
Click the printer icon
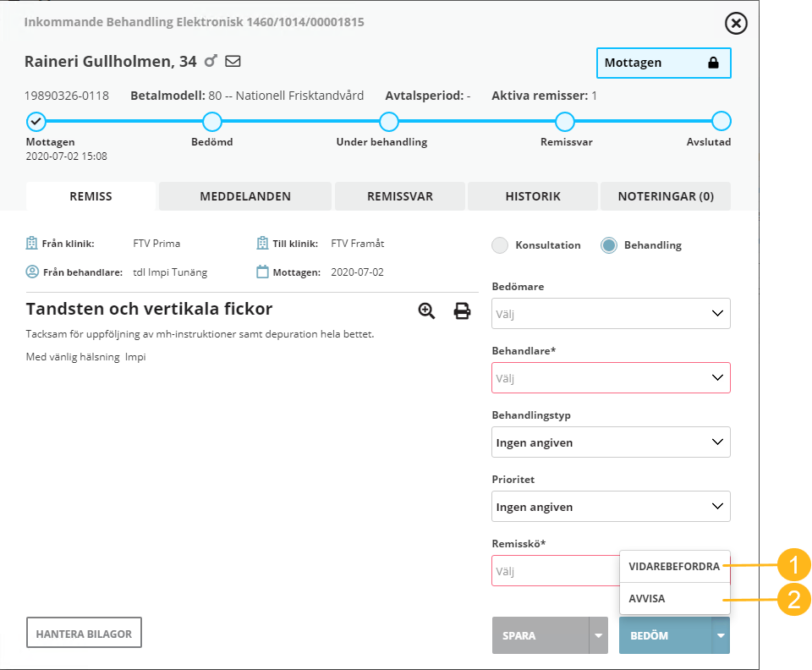[462, 310]
